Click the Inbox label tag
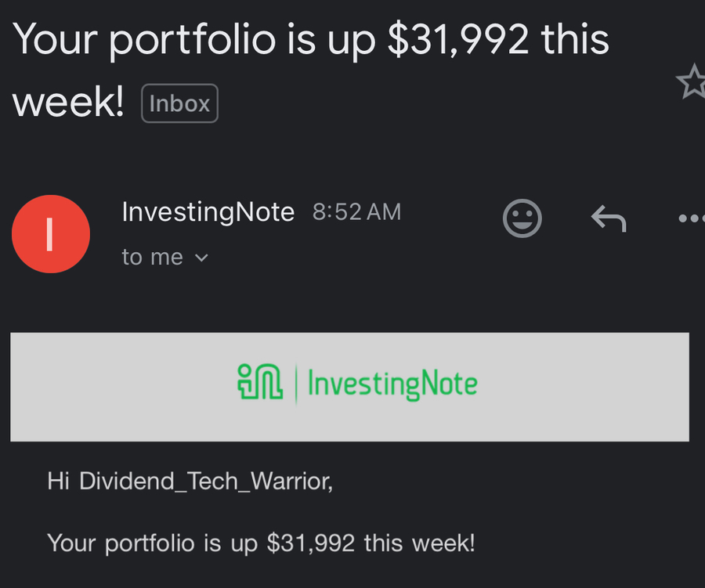The height and width of the screenshot is (588, 705). coord(179,104)
